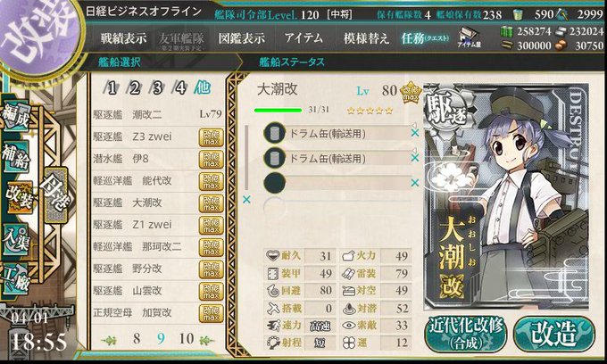The width and height of the screenshot is (607, 364).
Task: Remove the second ドラム缶 equipment with X
Action: coord(414,157)
